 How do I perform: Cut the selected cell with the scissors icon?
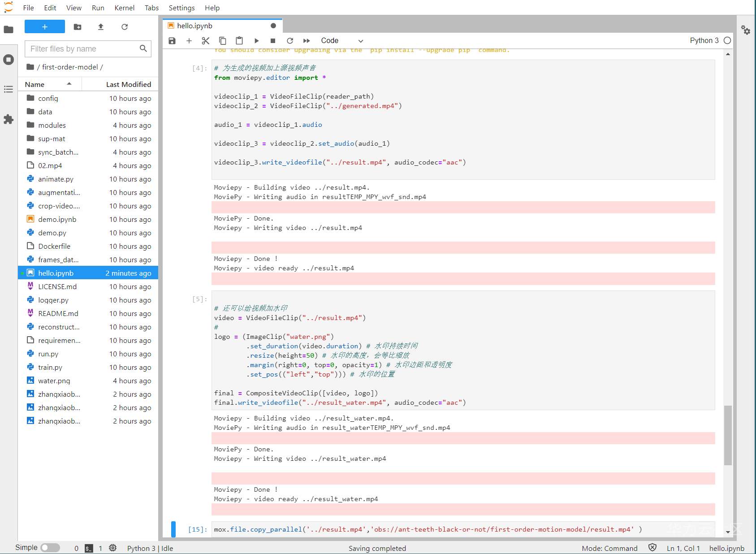[x=206, y=41]
